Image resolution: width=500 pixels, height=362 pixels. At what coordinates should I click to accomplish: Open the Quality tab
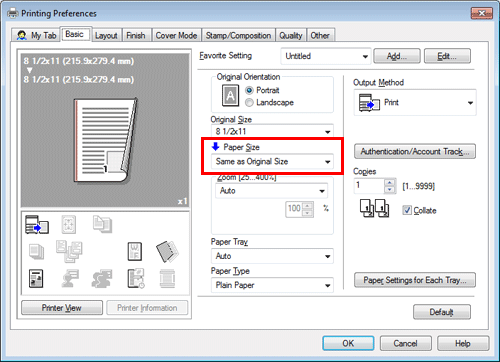tap(291, 35)
